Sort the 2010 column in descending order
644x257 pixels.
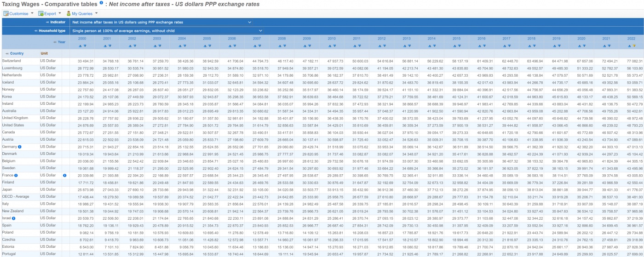[334, 46]
